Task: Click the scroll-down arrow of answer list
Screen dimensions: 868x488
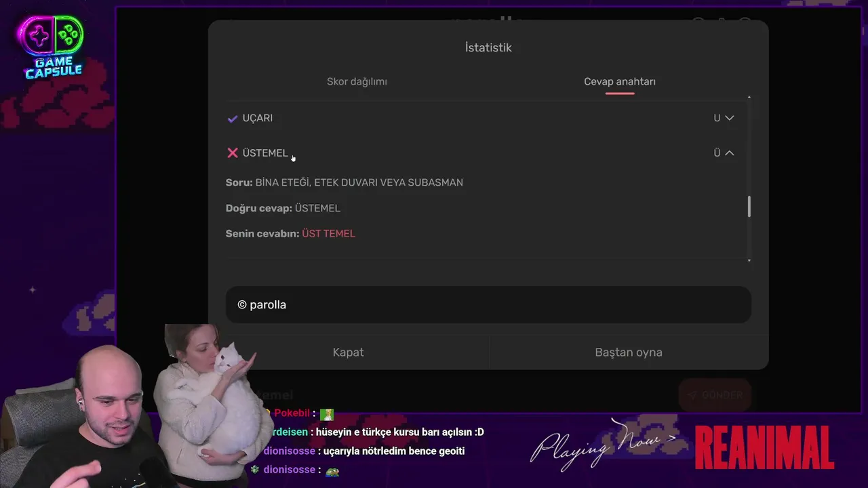Action: (x=749, y=260)
